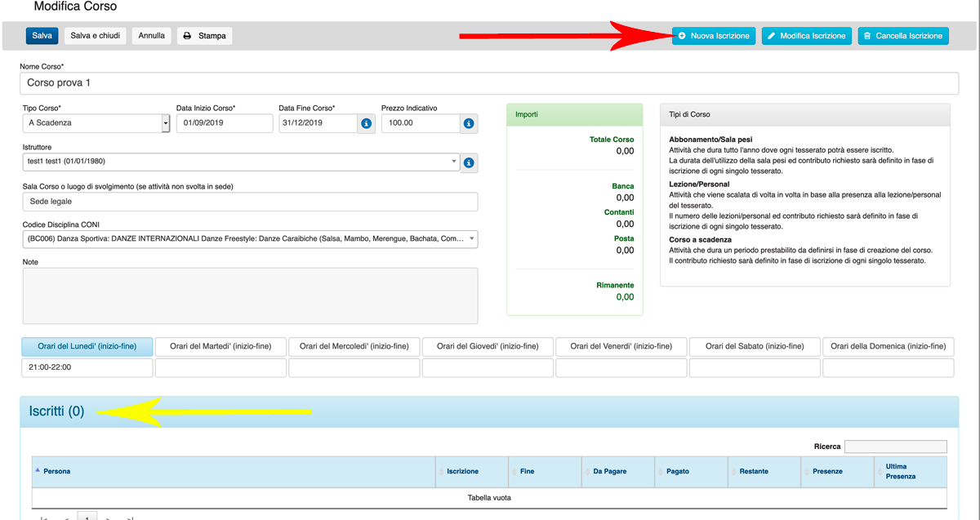The height and width of the screenshot is (520, 980).
Task: Click the Stampa printer button
Action: click(204, 36)
